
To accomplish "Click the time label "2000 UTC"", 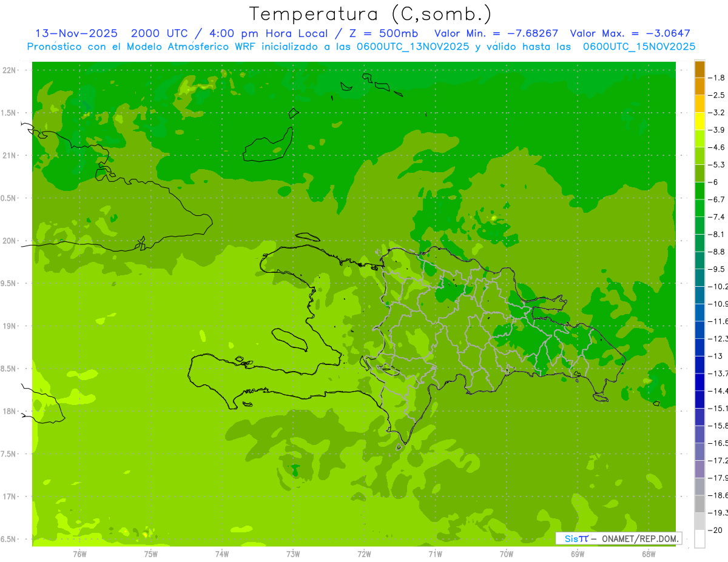I will pos(160,33).
